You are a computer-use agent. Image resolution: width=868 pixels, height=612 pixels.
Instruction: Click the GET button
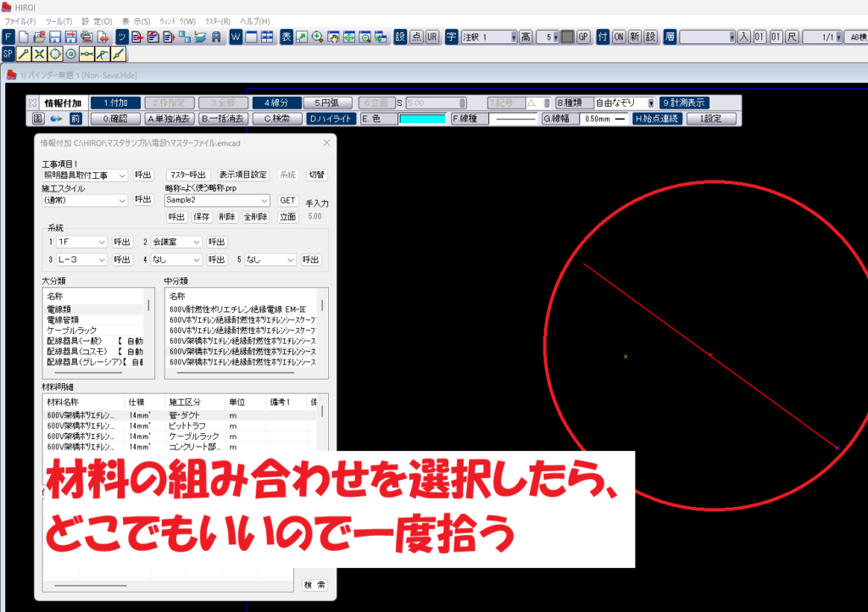(x=287, y=200)
